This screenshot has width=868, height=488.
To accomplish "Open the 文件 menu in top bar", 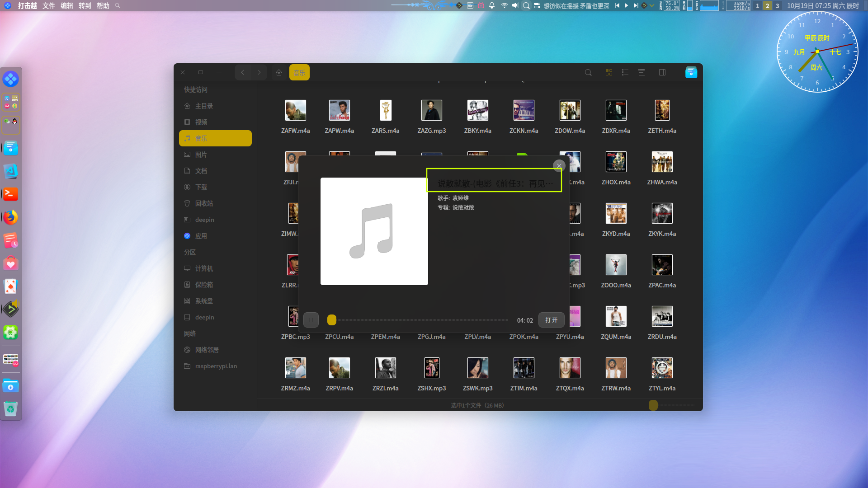I will (x=48, y=5).
